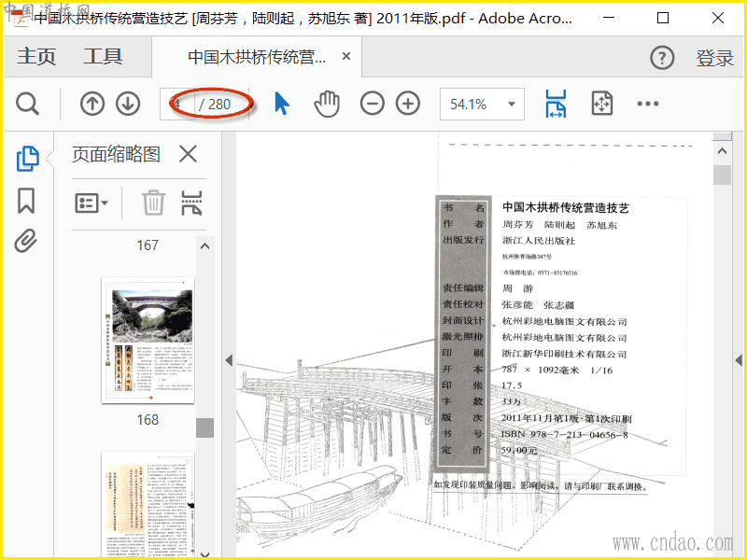The width and height of the screenshot is (747, 560).
Task: Zoom out with the minus button
Action: (372, 104)
